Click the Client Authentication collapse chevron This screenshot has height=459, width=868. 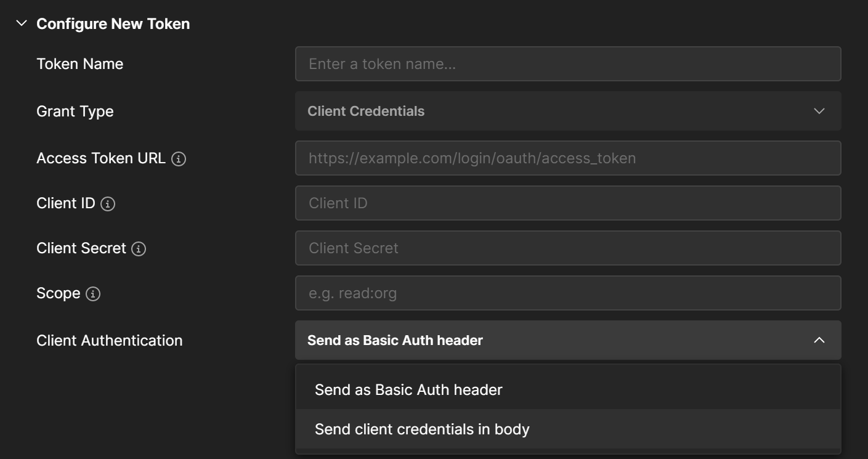click(x=819, y=340)
